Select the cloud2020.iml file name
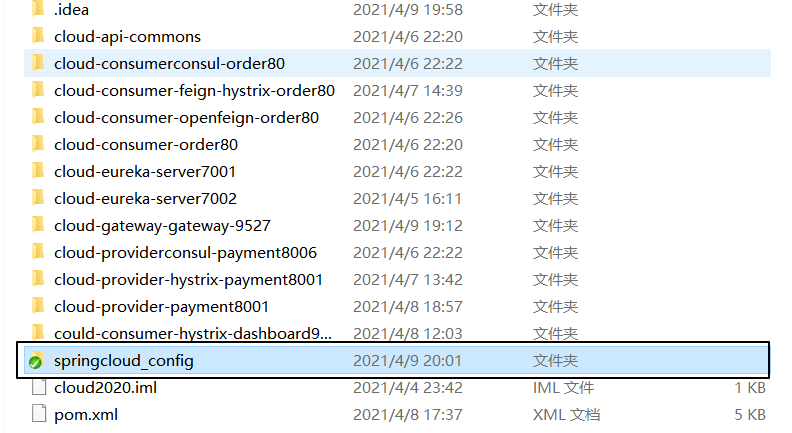 pyautogui.click(x=106, y=388)
